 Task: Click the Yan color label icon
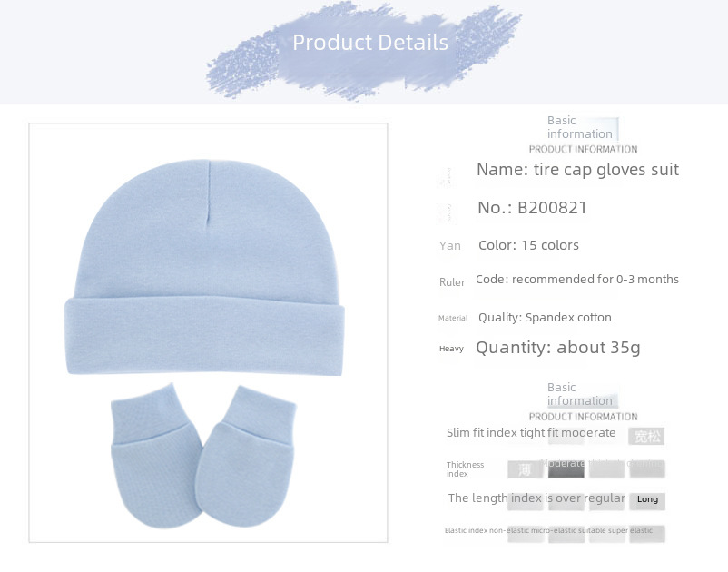(450, 246)
